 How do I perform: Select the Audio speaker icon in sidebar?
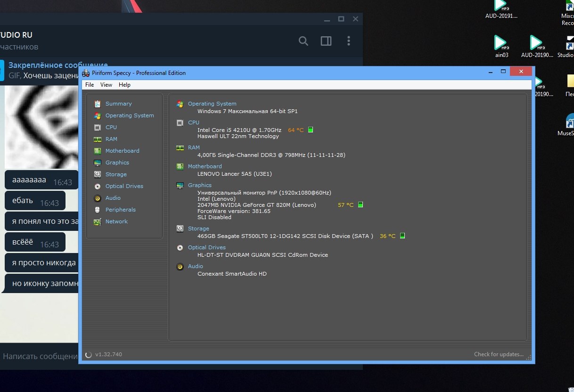click(98, 198)
